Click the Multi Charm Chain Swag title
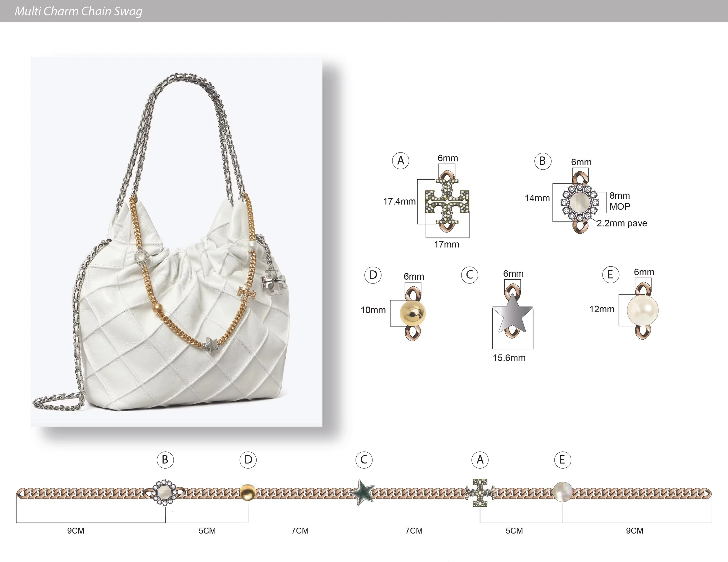728x562 pixels. click(x=78, y=11)
